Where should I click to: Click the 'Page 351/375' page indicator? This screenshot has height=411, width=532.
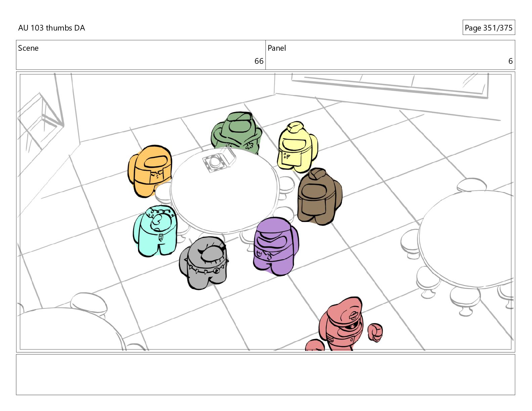coord(489,28)
